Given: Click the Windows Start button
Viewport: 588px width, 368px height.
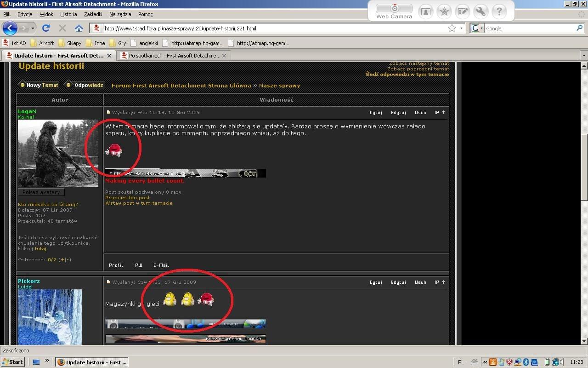Looking at the screenshot, I should point(12,362).
